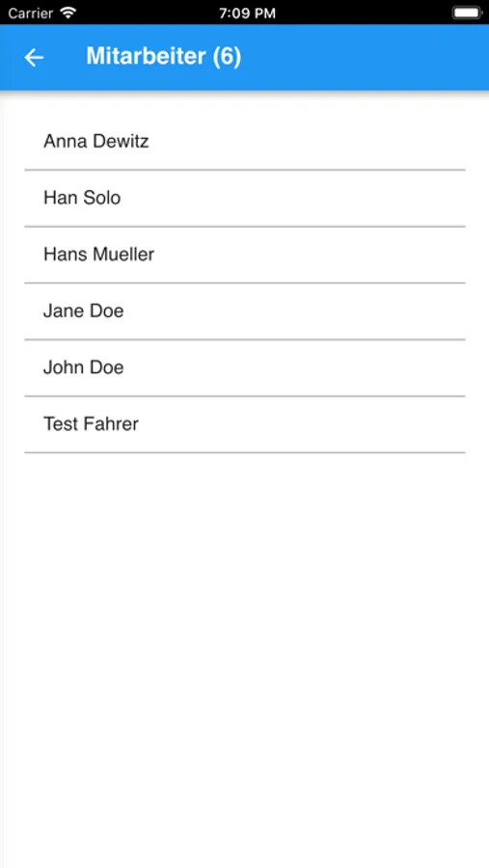
Task: Open employee Anna Dewitz
Action: tap(245, 142)
